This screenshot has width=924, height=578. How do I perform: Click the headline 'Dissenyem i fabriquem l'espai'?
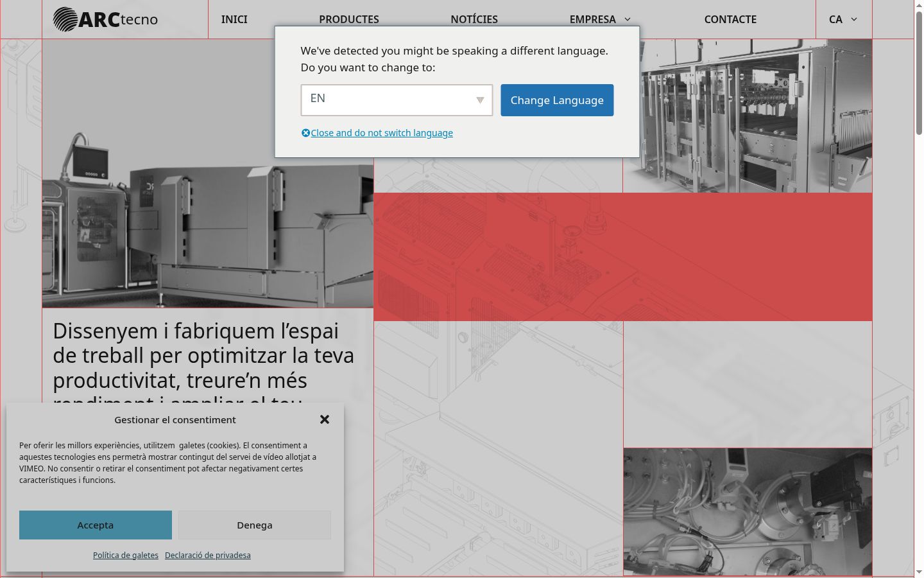196,331
